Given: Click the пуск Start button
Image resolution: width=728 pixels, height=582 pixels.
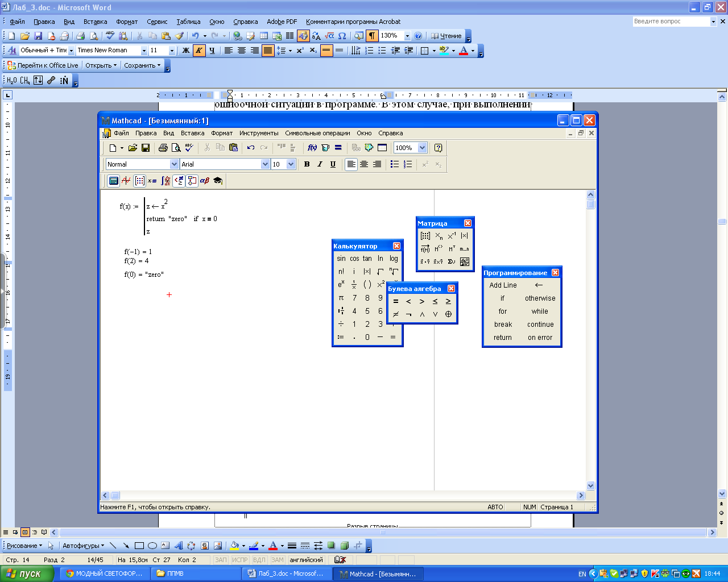Looking at the screenshot, I should [x=27, y=573].
